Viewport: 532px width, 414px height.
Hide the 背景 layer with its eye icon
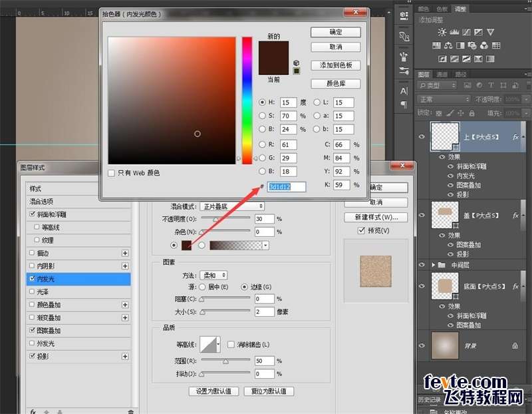tap(422, 345)
